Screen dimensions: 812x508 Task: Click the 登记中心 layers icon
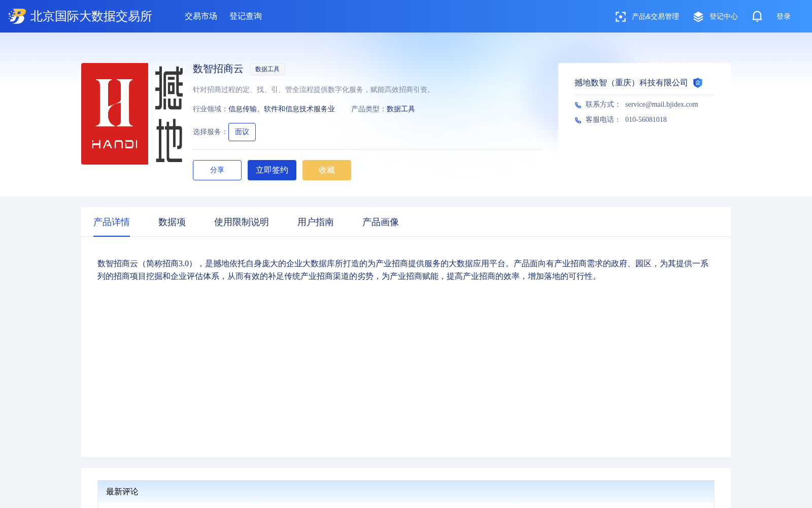[x=698, y=17]
